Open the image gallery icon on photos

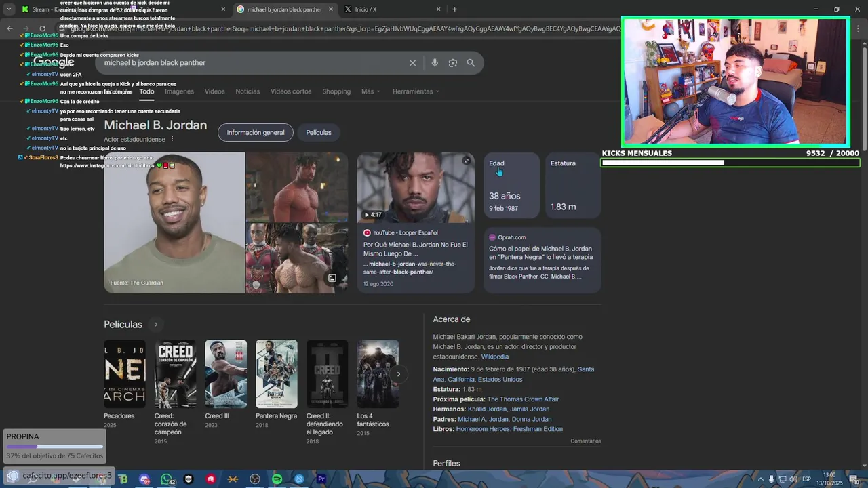(x=332, y=279)
